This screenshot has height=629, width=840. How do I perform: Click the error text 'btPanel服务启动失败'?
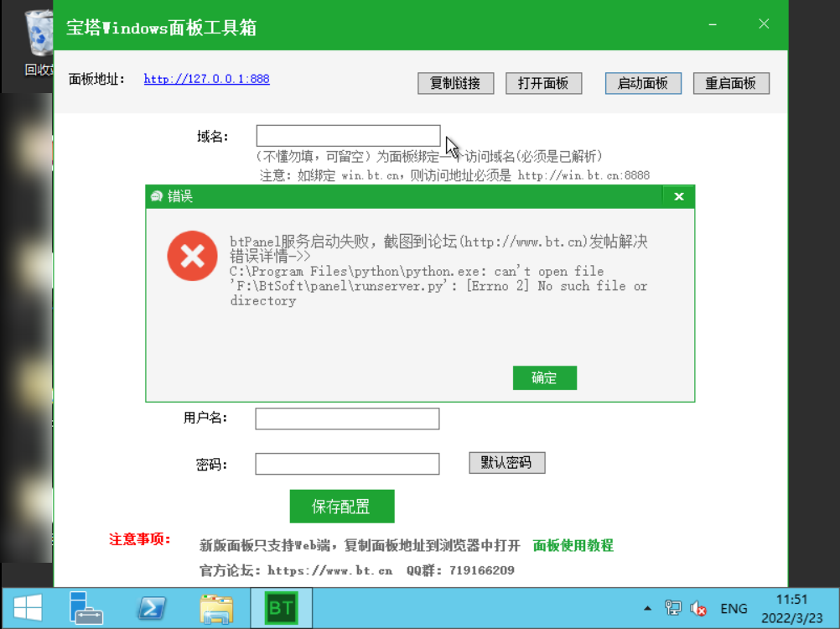300,242
